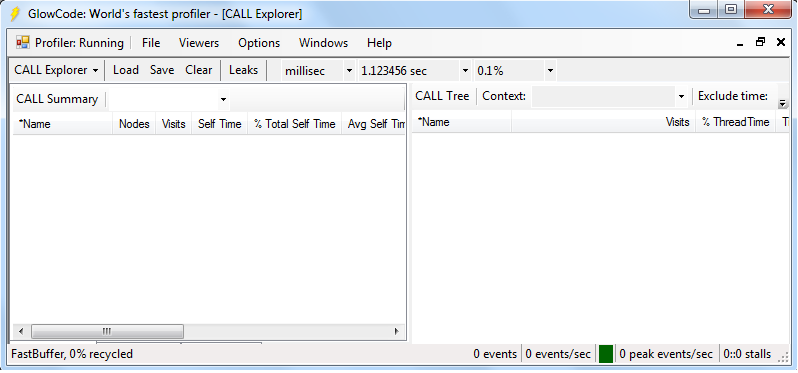Maximize the GlowCode main window
Screen dimensions: 798x373
click(730, 10)
